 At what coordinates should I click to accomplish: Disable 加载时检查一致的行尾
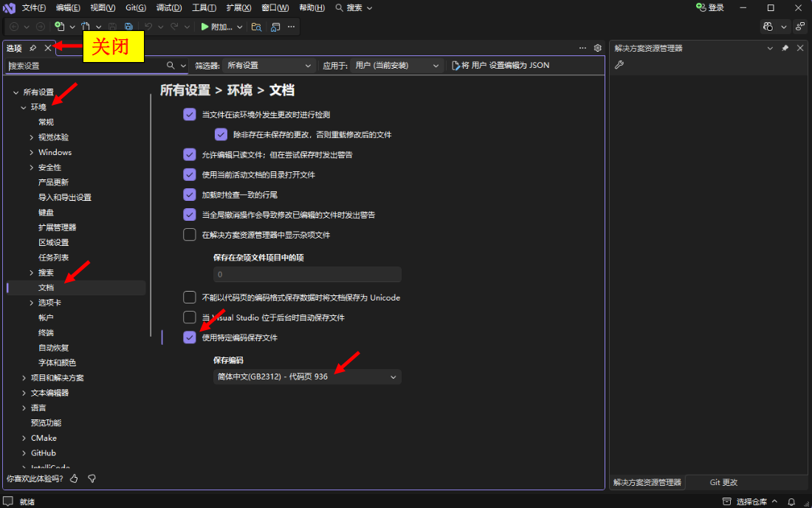190,194
